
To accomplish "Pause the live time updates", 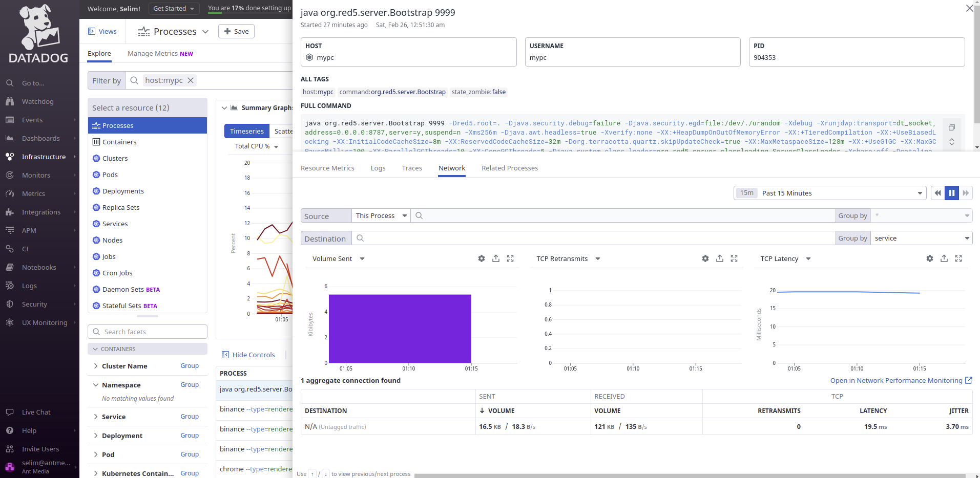I will pyautogui.click(x=952, y=193).
